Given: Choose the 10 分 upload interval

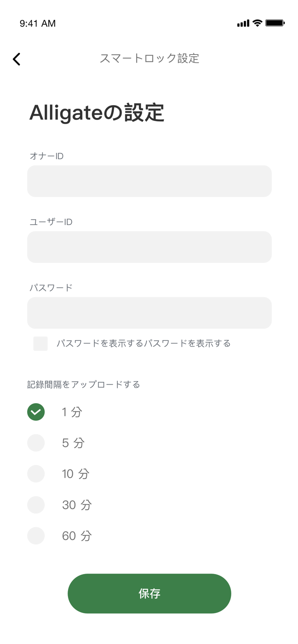Looking at the screenshot, I should pos(36,474).
